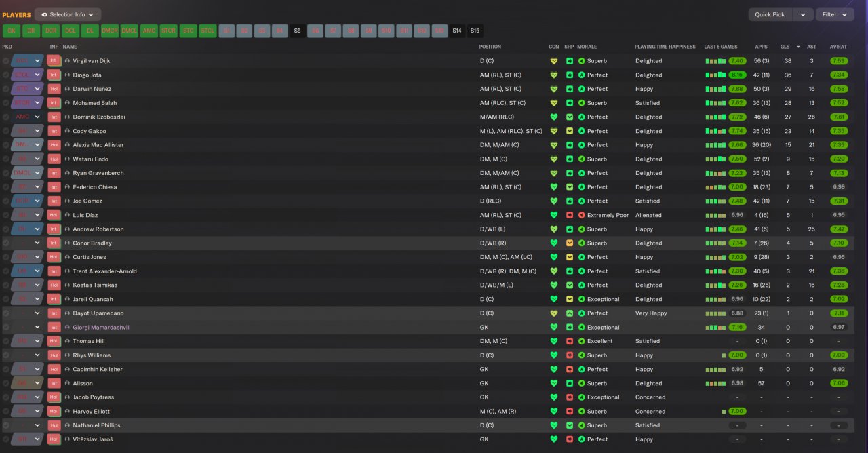Image resolution: width=868 pixels, height=453 pixels.
Task: Click the sharpness icon for Harvey Elliott
Action: tap(570, 411)
